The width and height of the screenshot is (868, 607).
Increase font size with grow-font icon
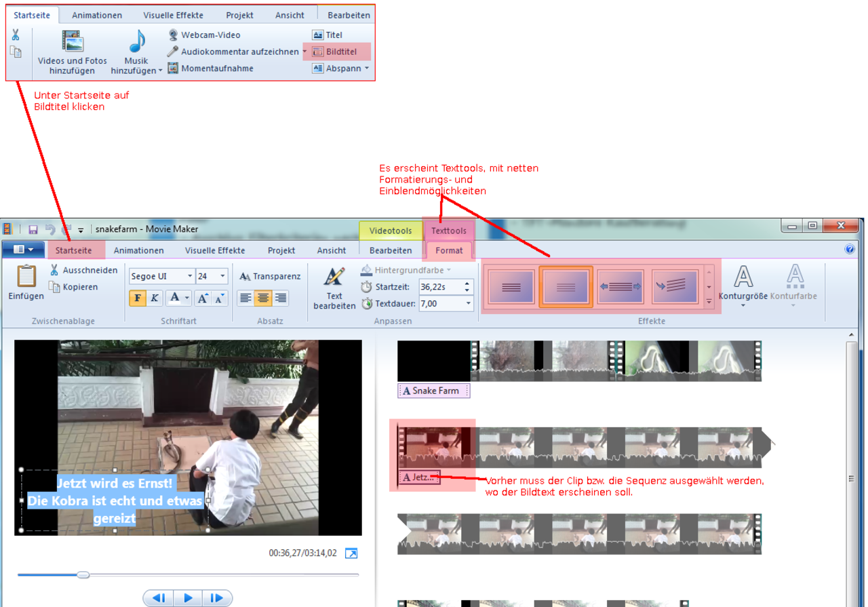point(203,297)
